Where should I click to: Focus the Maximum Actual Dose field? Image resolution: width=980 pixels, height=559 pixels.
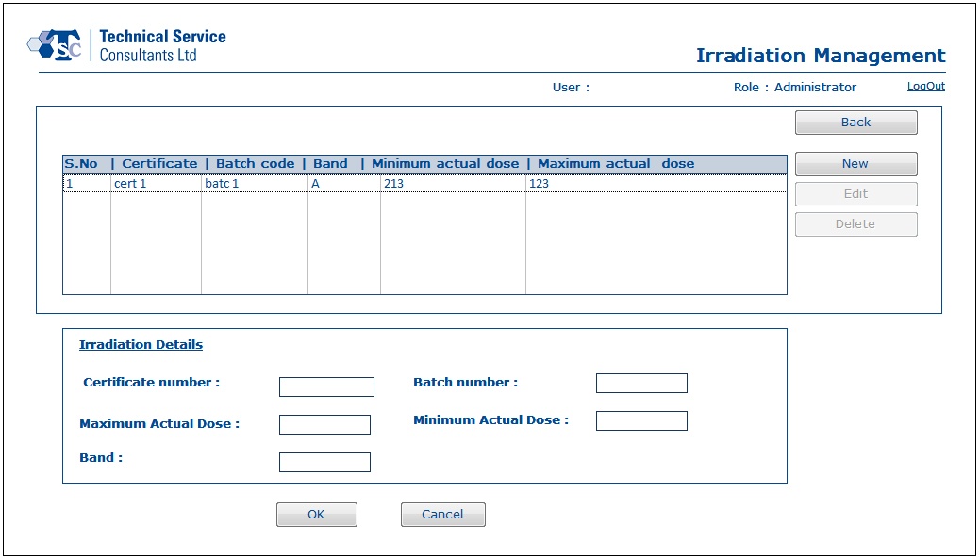(x=324, y=424)
